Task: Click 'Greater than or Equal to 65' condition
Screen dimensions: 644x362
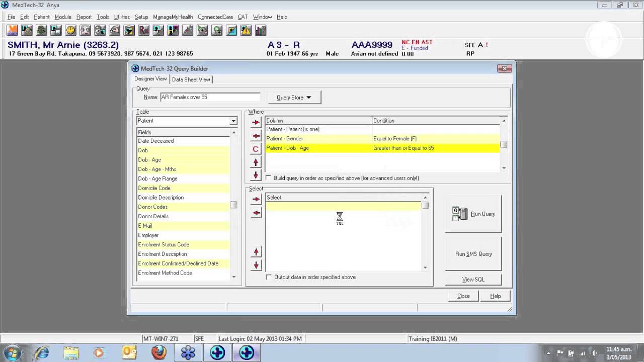Action: 404,148
